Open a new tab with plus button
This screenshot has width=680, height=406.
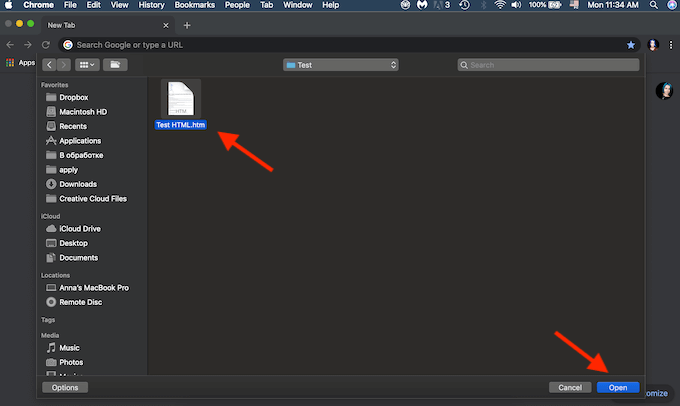(187, 25)
